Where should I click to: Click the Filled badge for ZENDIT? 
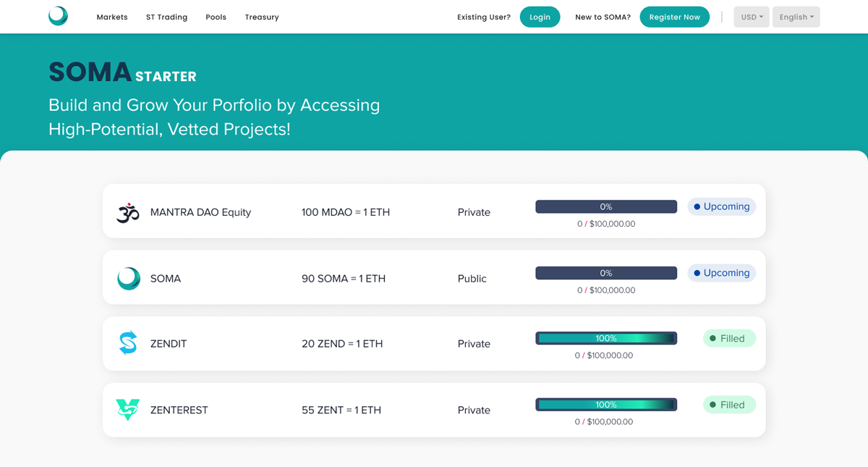pyautogui.click(x=729, y=338)
